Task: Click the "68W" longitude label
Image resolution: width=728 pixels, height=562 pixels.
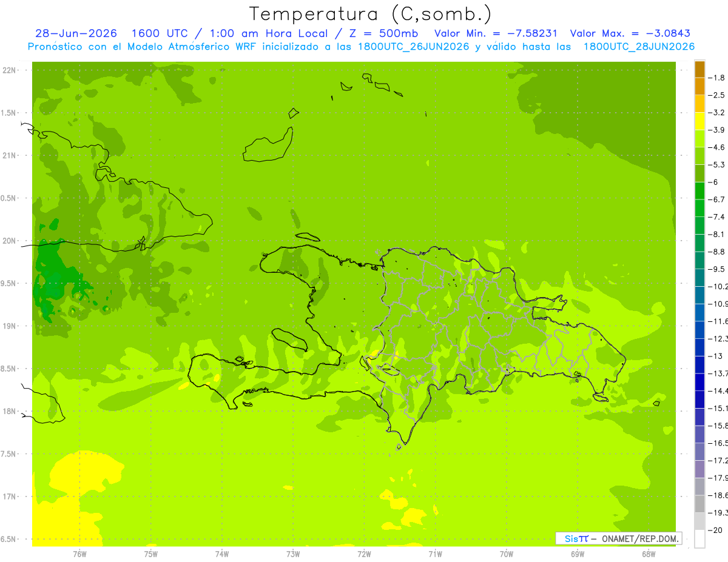Action: coord(649,554)
